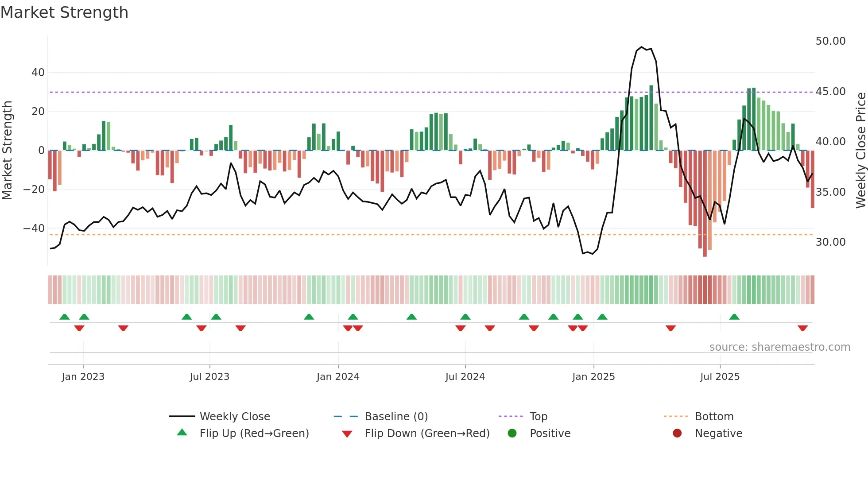
Task: Toggle Weekly Close legend entry
Action: (x=234, y=417)
